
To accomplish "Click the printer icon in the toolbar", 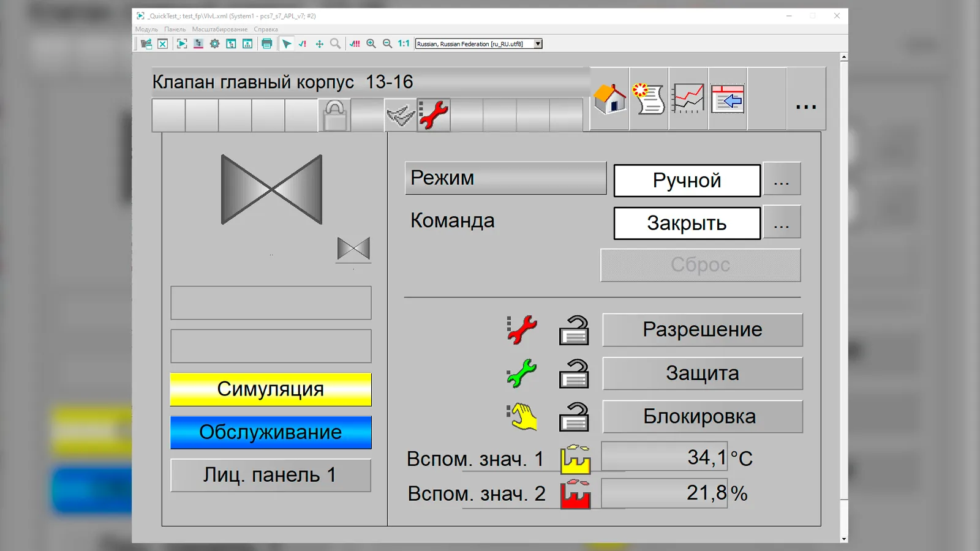I will 266,43.
